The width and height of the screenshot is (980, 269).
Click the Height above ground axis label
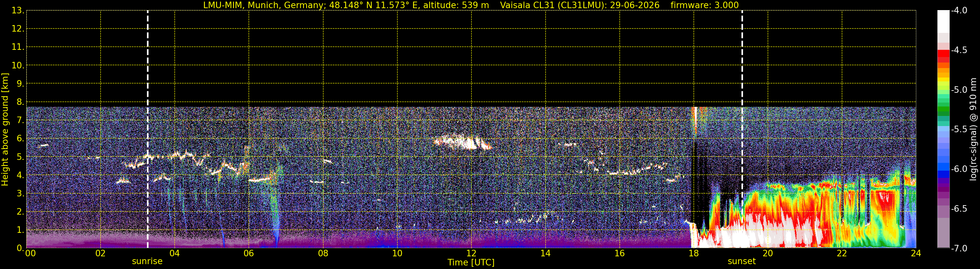pos(5,129)
